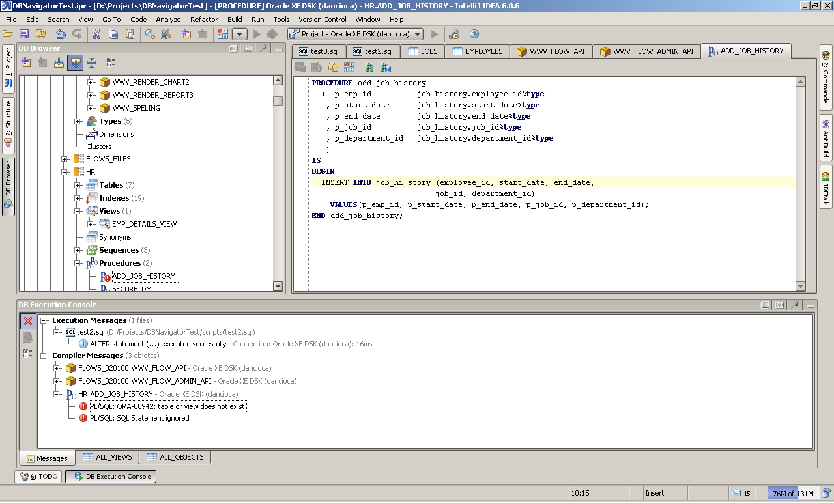Select the ORA-00942 error message
Image resolution: width=834 pixels, height=504 pixels.
tap(167, 406)
